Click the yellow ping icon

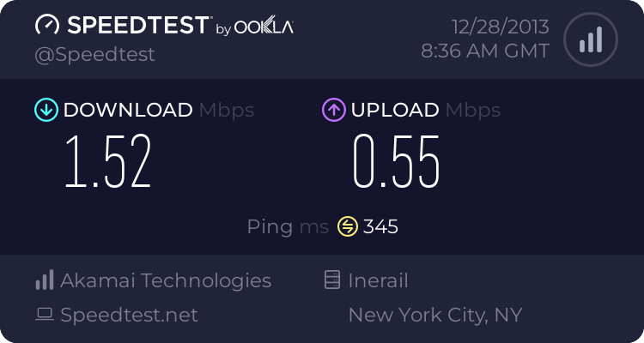click(348, 226)
